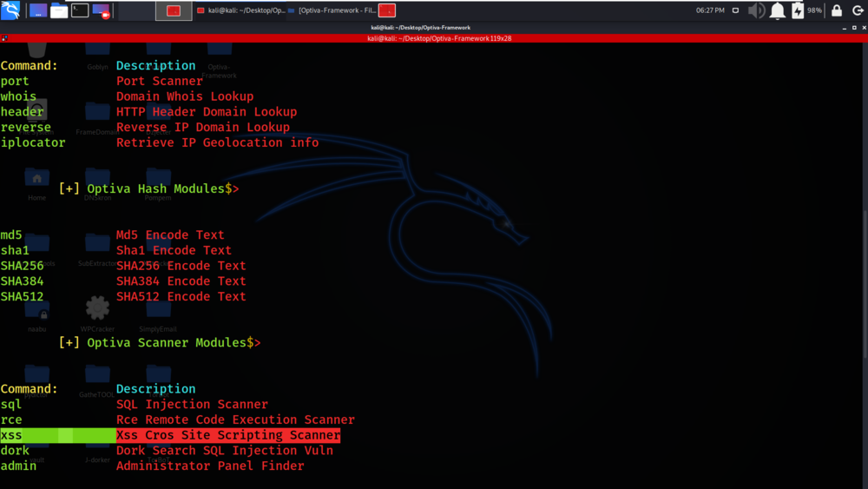Image resolution: width=868 pixels, height=489 pixels.
Task: Click the small display tray icon
Action: (735, 10)
